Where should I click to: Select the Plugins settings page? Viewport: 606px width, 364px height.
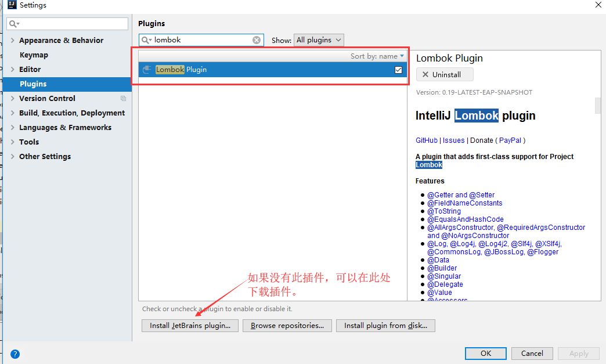coord(67,84)
